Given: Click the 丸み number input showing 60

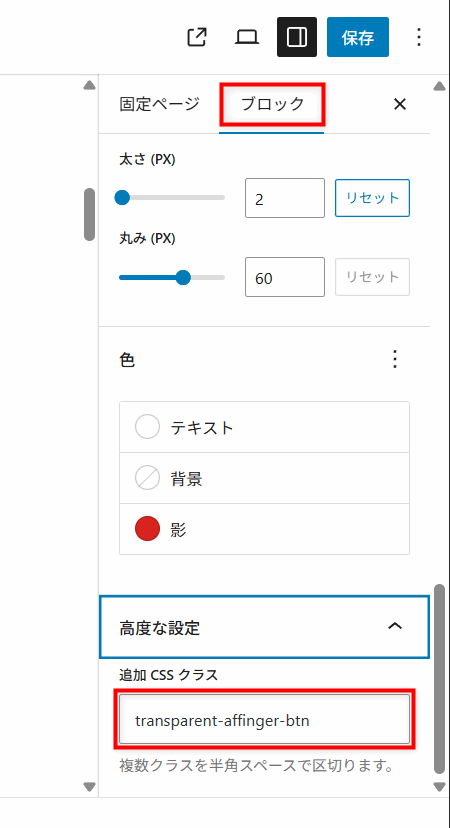Looking at the screenshot, I should point(285,277).
